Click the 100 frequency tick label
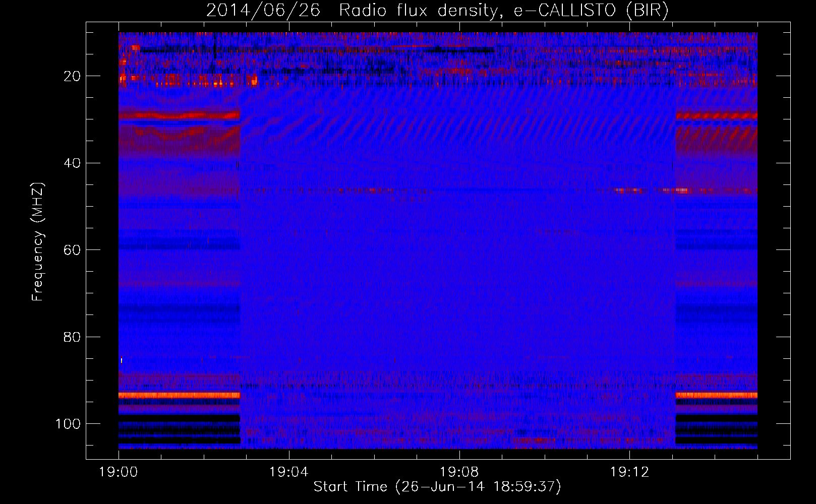 (x=68, y=424)
